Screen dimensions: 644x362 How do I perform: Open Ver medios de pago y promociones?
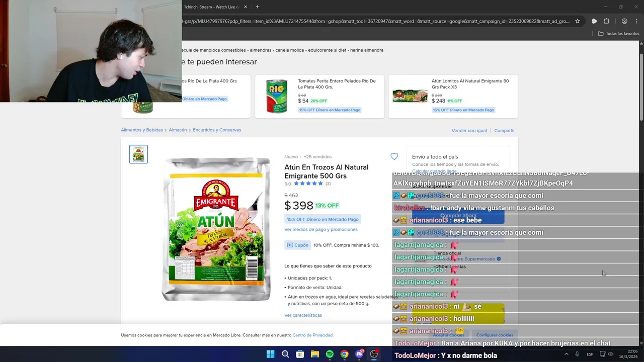click(x=321, y=229)
